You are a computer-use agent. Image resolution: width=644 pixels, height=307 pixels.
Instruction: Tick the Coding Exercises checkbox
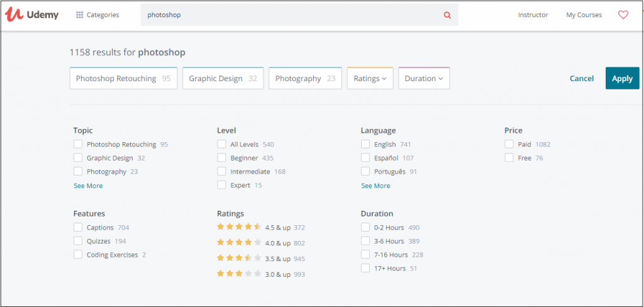point(78,254)
